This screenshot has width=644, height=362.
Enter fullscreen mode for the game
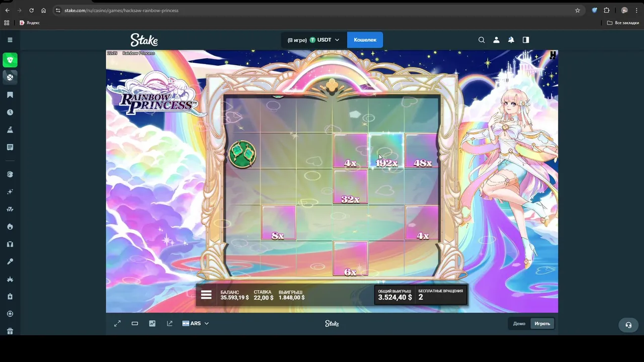point(117,323)
